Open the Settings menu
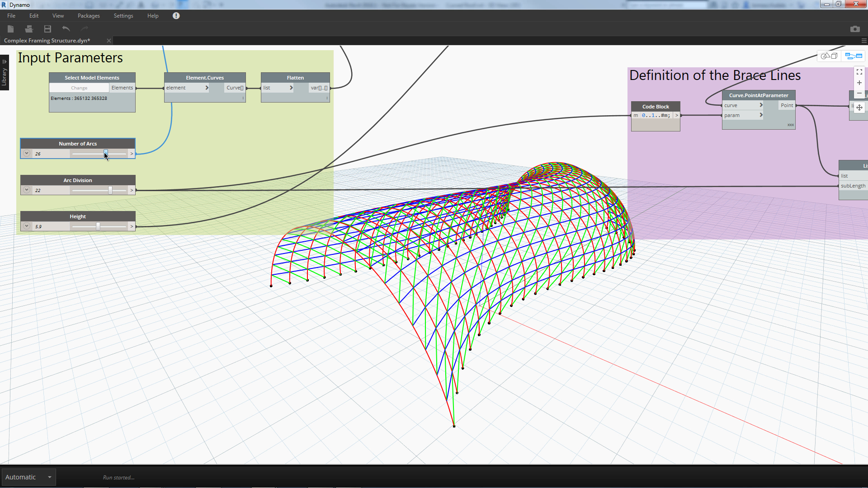 (x=123, y=16)
